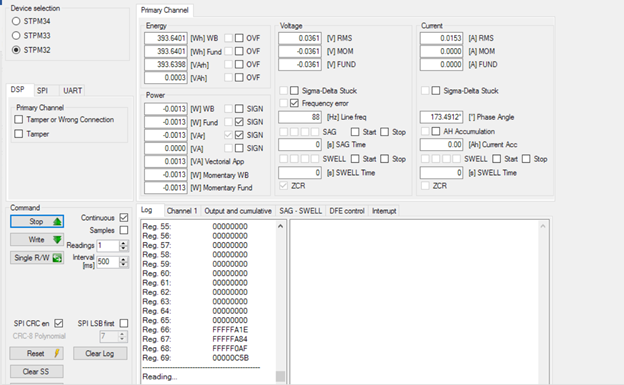The height and width of the screenshot is (385, 624).
Task: Toggle Current SWELL Stop checkbox
Action: pos(526,159)
